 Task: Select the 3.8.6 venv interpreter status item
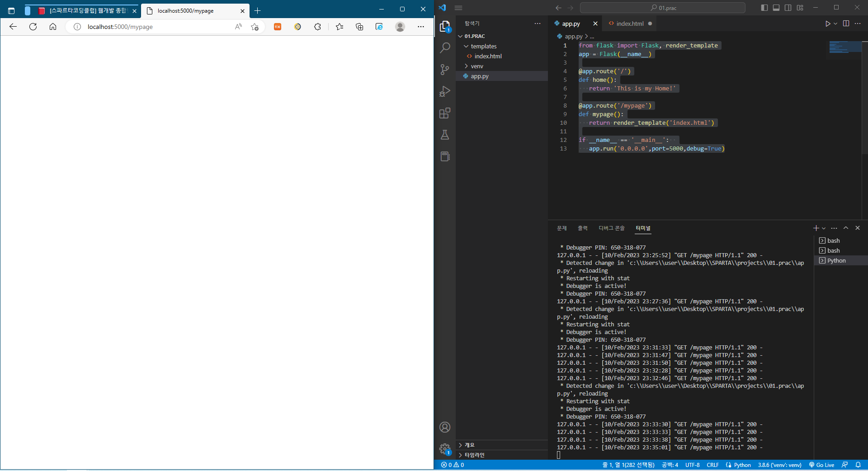pyautogui.click(x=779, y=465)
